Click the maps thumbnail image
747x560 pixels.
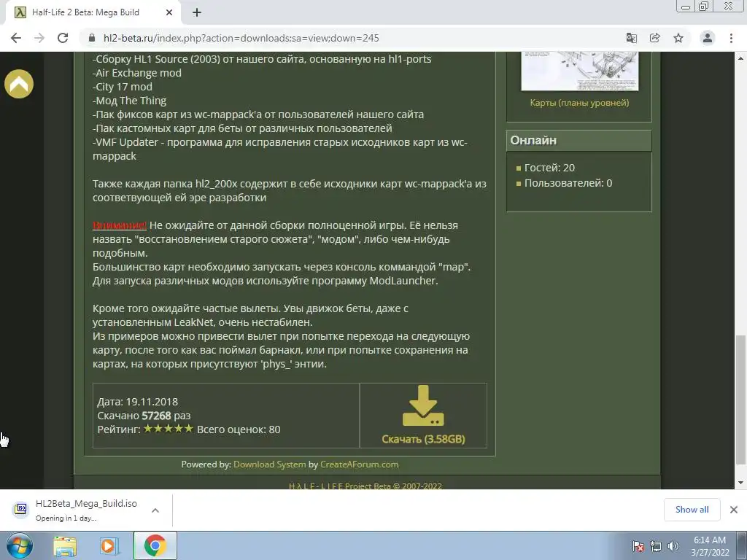[579, 71]
